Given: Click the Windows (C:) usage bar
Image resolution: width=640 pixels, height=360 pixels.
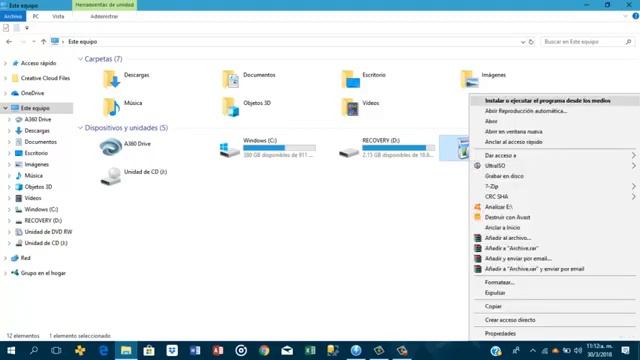Looking at the screenshot, I should [x=279, y=148].
